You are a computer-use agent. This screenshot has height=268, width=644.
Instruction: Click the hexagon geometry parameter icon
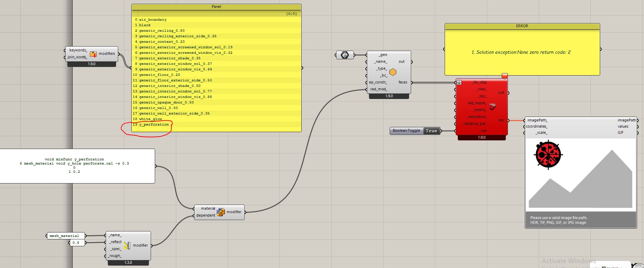pyautogui.click(x=345, y=55)
